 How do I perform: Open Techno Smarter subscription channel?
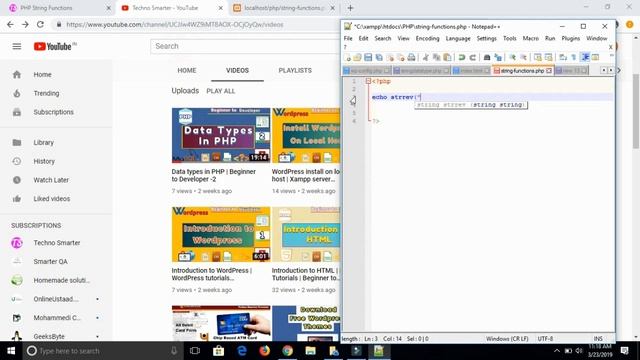(56, 243)
